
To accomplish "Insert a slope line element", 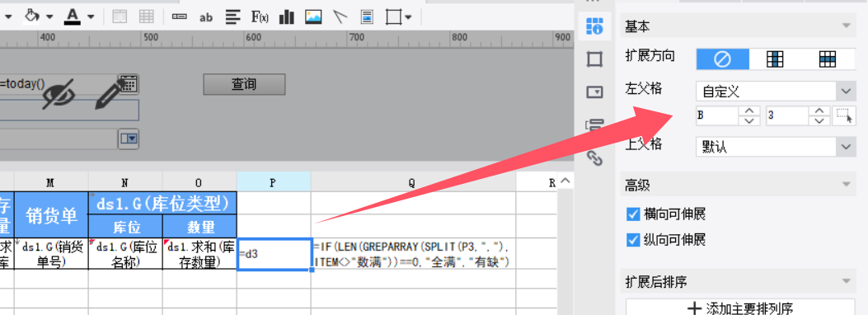I will tap(340, 17).
